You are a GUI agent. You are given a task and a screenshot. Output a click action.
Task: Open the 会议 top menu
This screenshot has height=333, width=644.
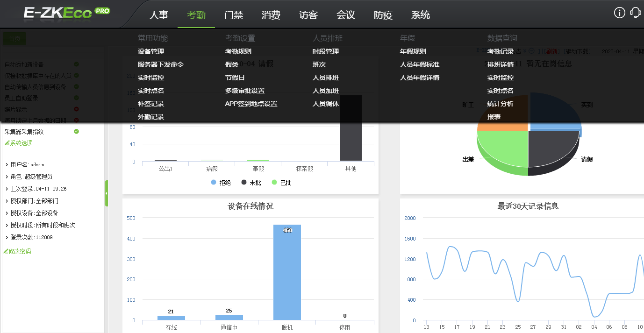(346, 15)
